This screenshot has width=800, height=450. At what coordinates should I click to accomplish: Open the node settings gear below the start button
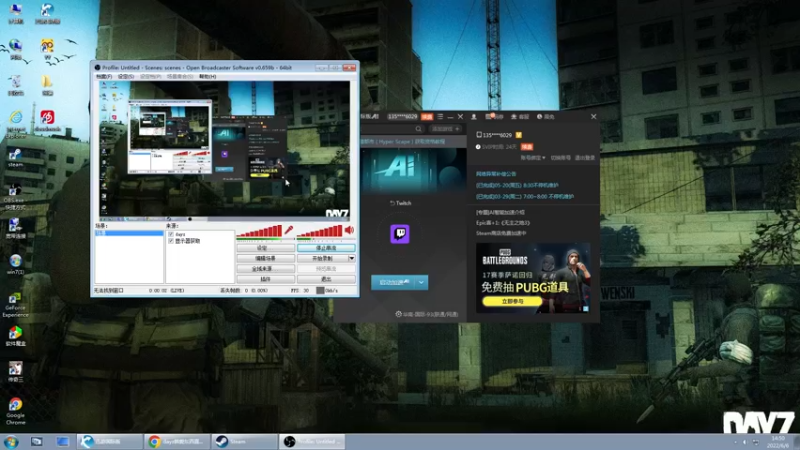pyautogui.click(x=398, y=314)
